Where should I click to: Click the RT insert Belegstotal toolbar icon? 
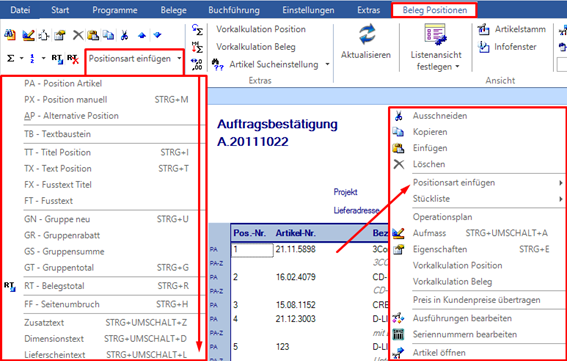57,59
